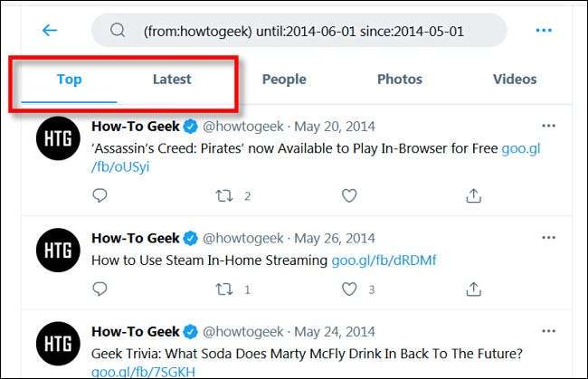Click the magnifier icon in search box
Image resolution: width=588 pixels, height=379 pixels.
118,31
